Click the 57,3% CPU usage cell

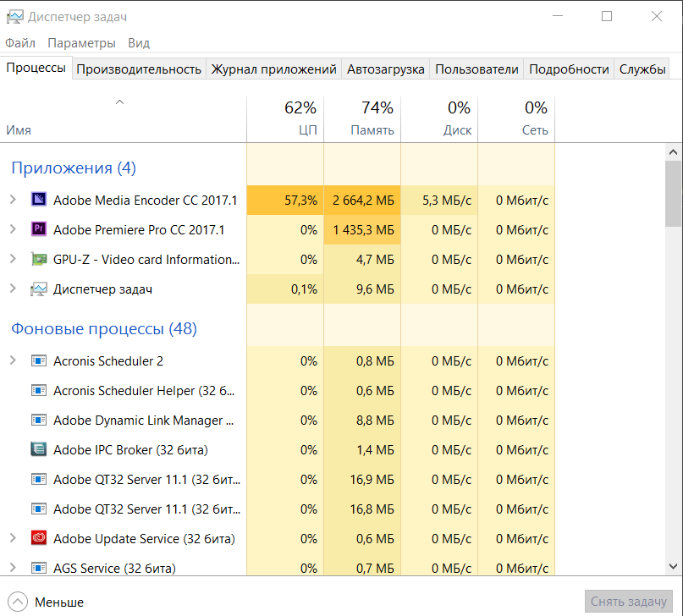tap(285, 201)
